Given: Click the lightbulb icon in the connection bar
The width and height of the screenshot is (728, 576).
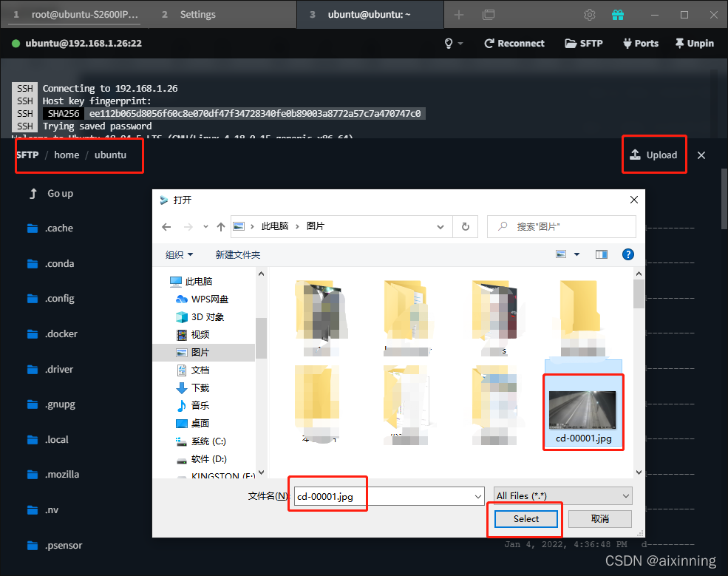Looking at the screenshot, I should pos(449,43).
